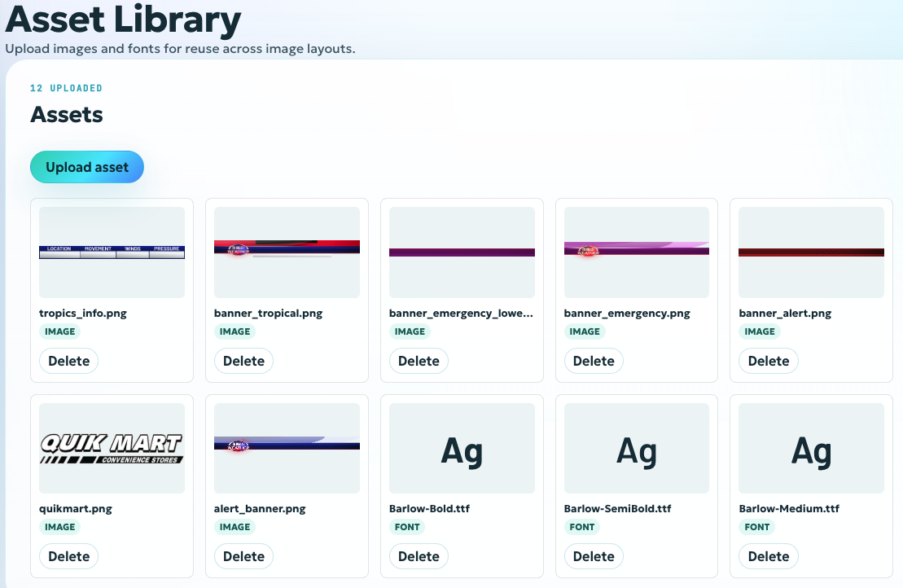The image size is (903, 588).
Task: Open the Barlow-Medium.ttf Ag font preview
Action: [x=812, y=448]
